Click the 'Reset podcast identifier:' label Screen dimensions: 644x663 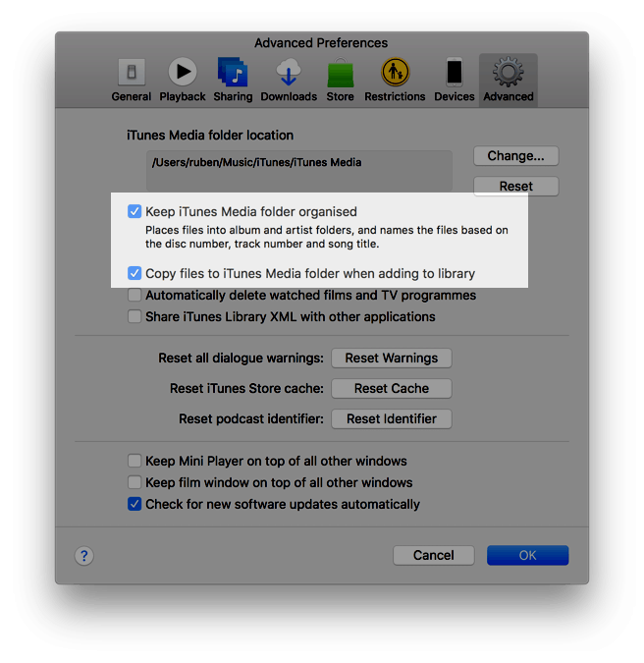251,419
